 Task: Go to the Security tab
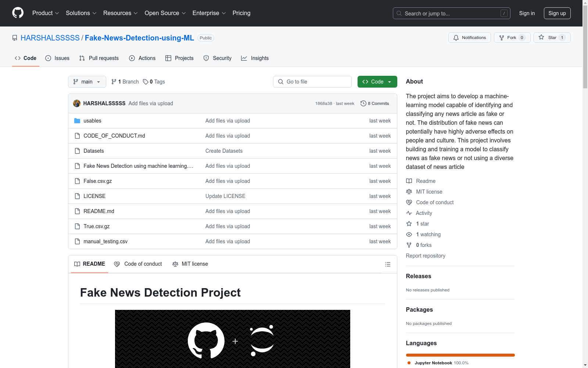coord(218,58)
